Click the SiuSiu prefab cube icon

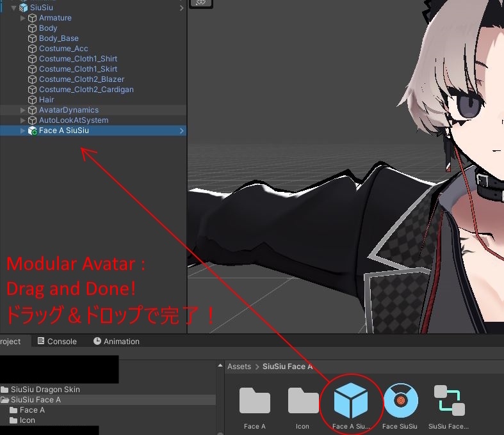pyautogui.click(x=24, y=8)
